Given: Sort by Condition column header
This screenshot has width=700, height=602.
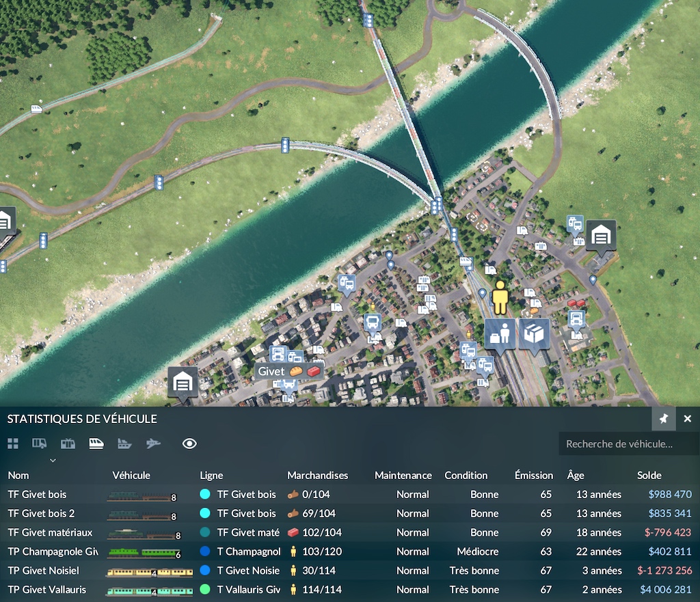Looking at the screenshot, I should (x=466, y=476).
